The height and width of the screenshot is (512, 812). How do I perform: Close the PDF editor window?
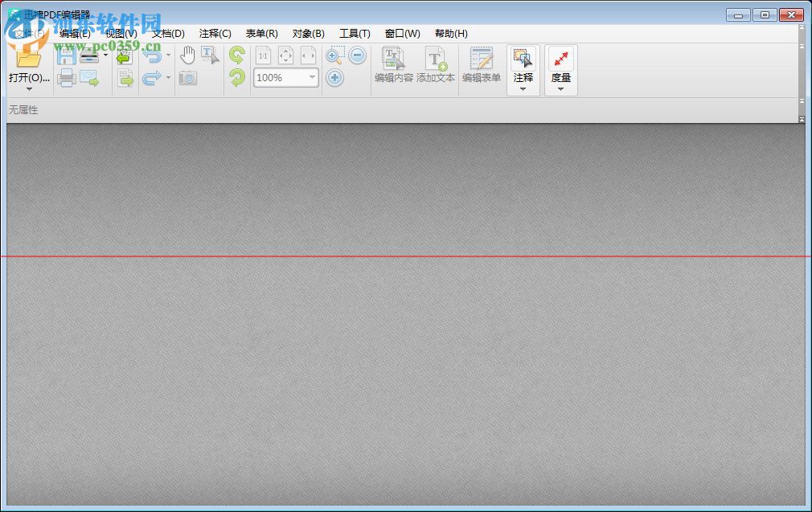click(x=791, y=15)
